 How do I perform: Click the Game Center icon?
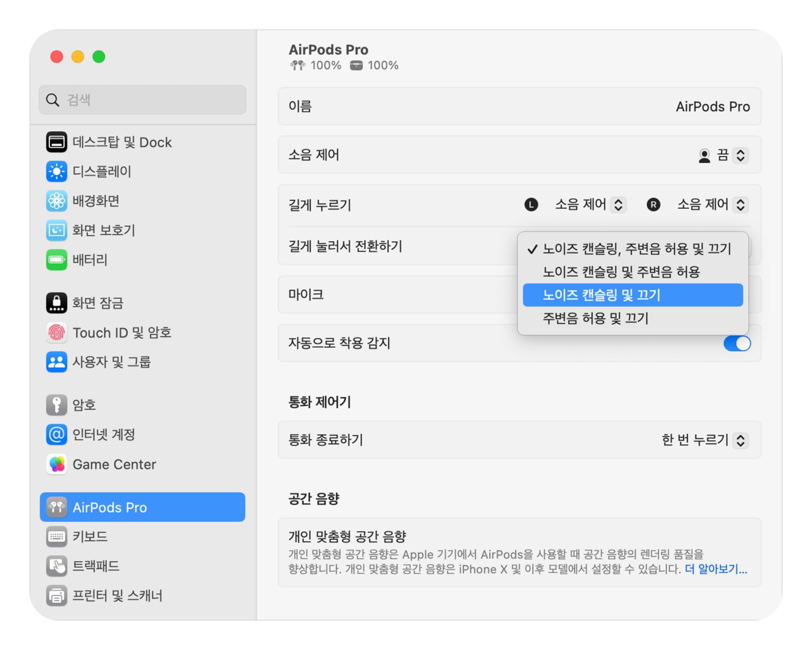point(56,464)
